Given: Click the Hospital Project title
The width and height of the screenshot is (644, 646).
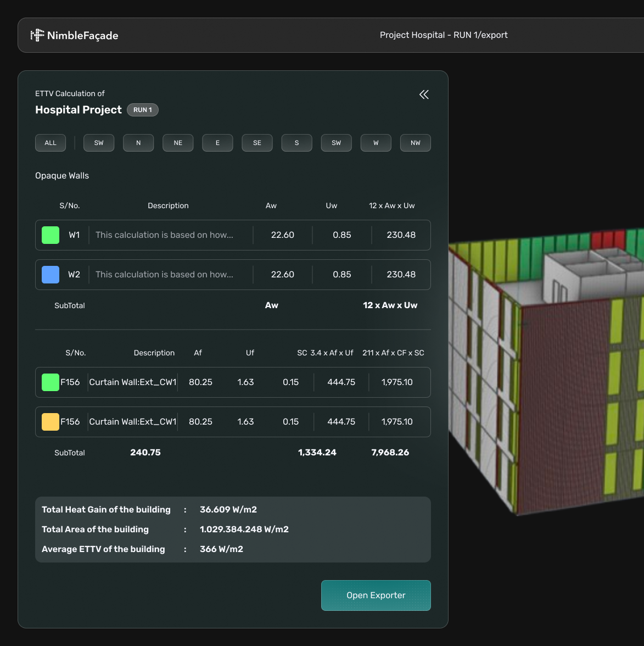Looking at the screenshot, I should pyautogui.click(x=78, y=110).
